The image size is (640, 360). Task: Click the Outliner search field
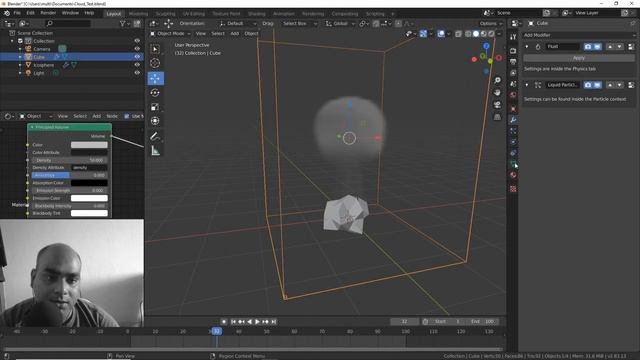pyautogui.click(x=67, y=24)
